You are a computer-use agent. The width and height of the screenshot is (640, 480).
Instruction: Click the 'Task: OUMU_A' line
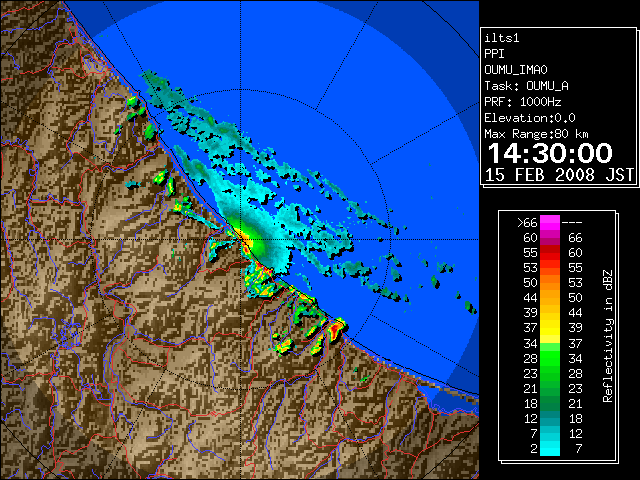pyautogui.click(x=527, y=86)
